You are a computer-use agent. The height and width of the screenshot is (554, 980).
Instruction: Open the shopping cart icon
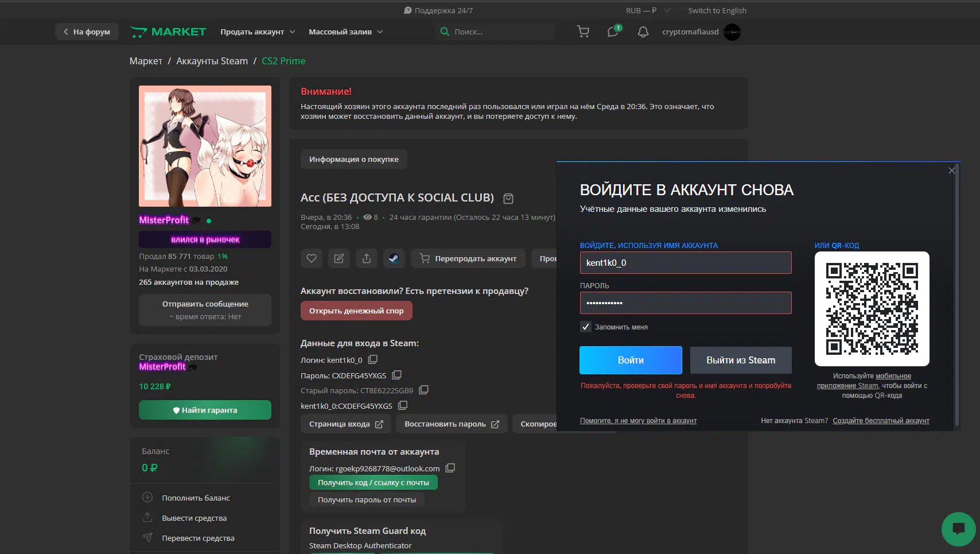coord(583,32)
